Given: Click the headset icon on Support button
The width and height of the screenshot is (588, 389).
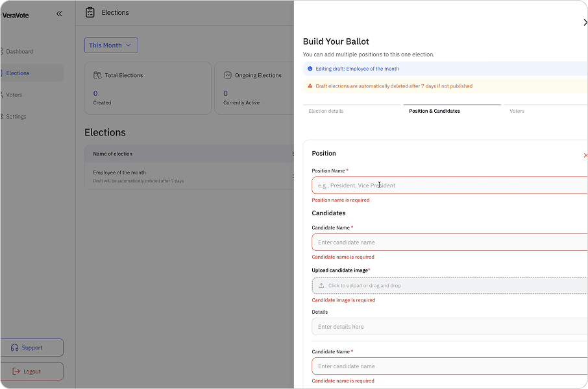Looking at the screenshot, I should click(15, 348).
